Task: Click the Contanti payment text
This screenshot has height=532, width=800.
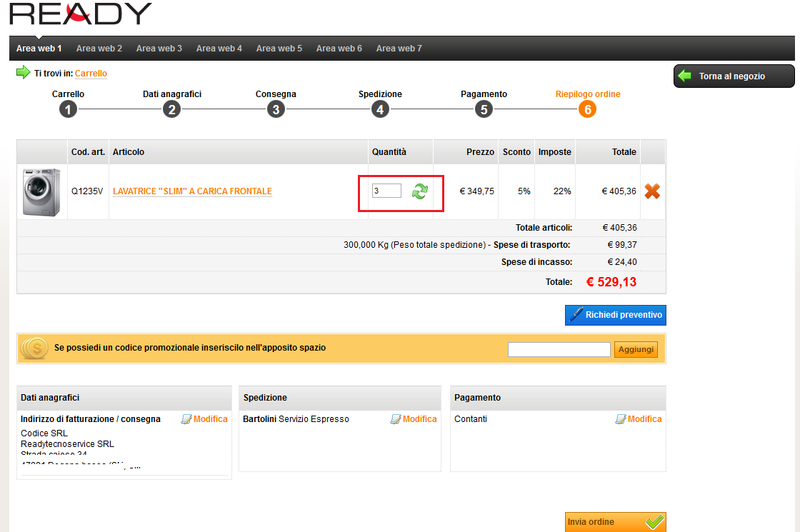Action: coord(471,418)
